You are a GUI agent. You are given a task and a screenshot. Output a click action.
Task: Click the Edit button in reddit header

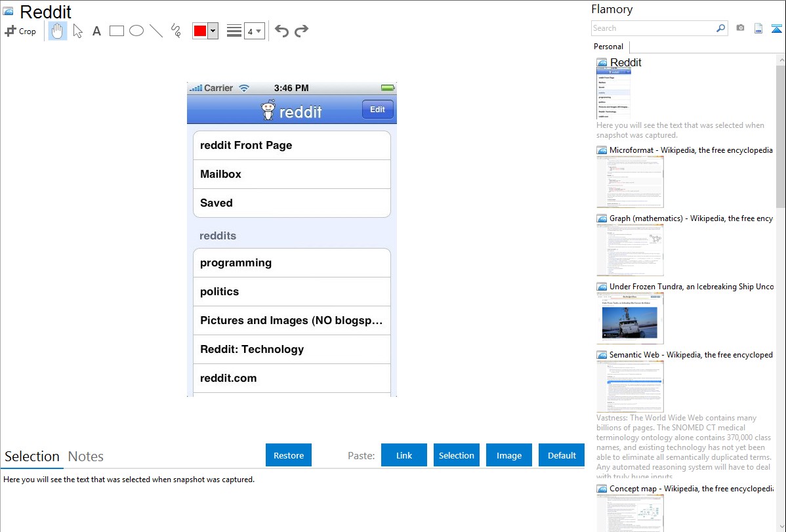coord(377,110)
